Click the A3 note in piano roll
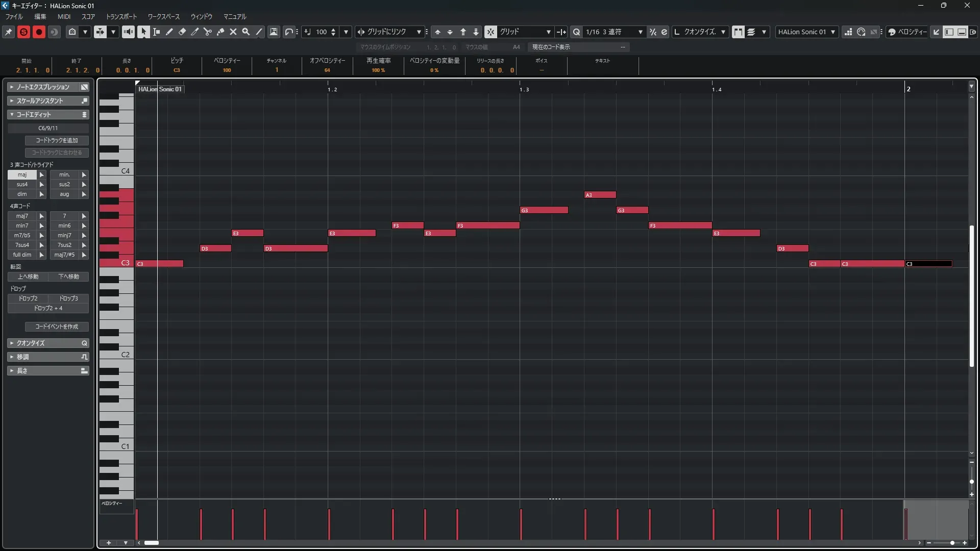Viewport: 980px width, 551px height. pyautogui.click(x=600, y=195)
